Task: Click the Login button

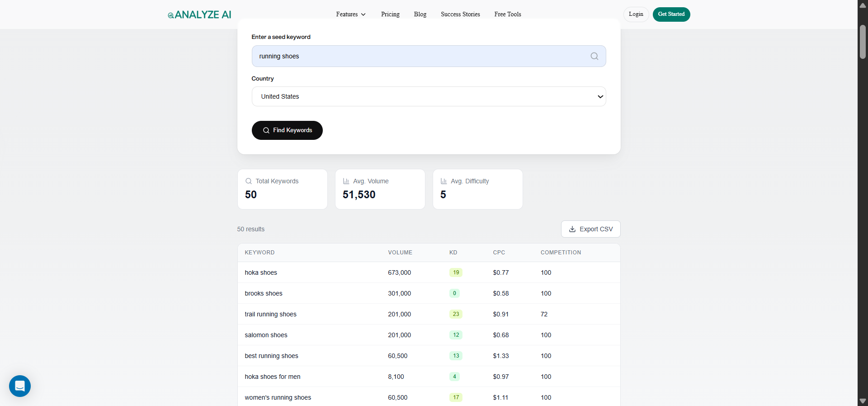Action: (x=636, y=14)
